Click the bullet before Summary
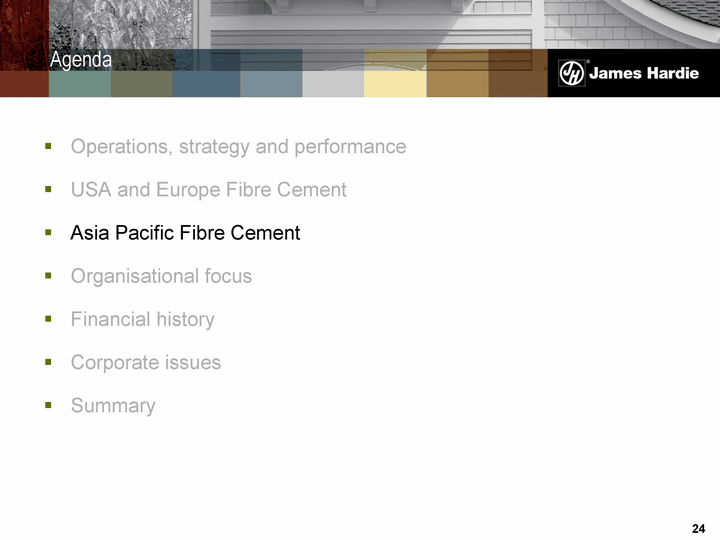 48,406
